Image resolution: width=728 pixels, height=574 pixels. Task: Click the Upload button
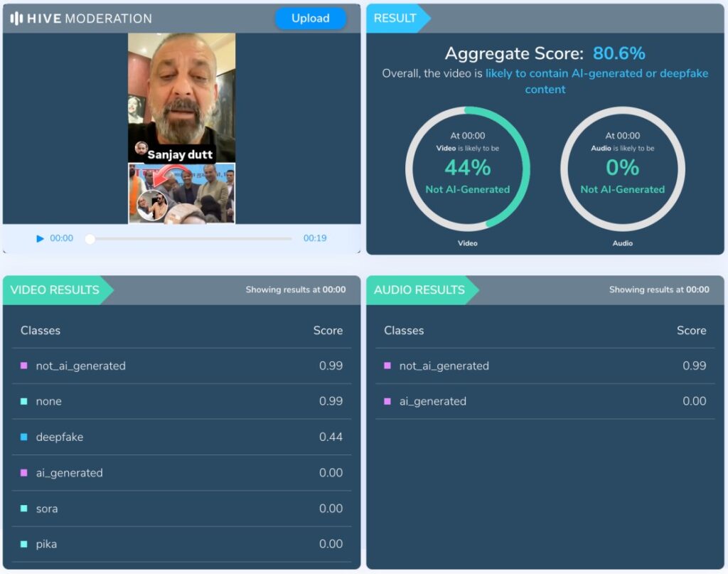(x=311, y=18)
